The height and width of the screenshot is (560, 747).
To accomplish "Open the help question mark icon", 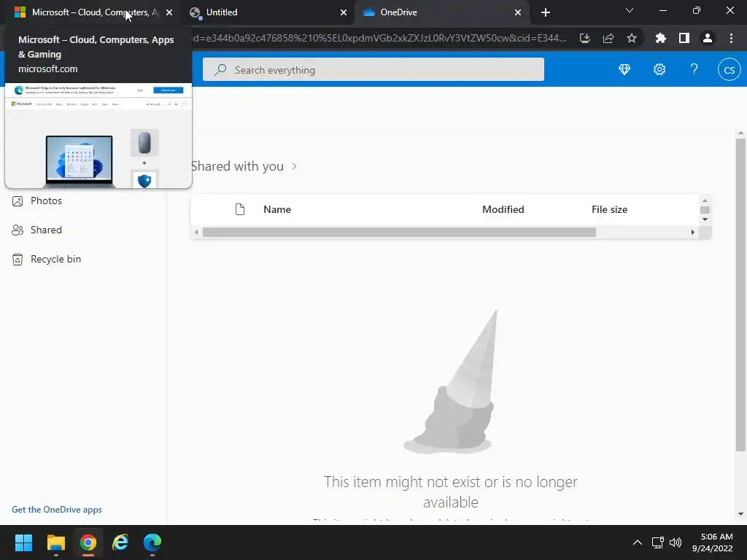I will pos(694,69).
